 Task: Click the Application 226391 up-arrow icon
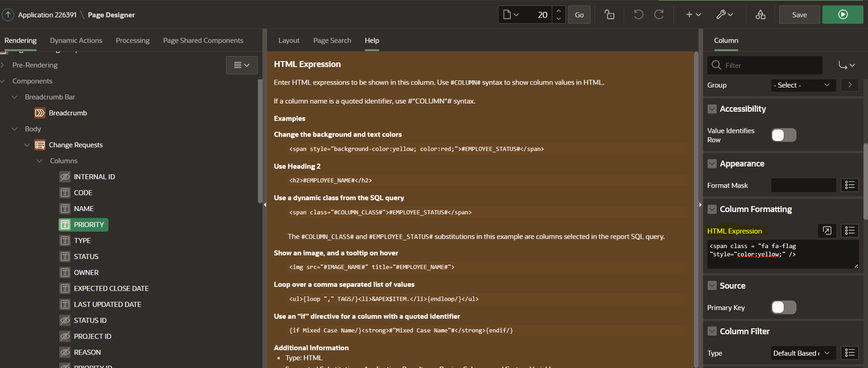tap(8, 15)
